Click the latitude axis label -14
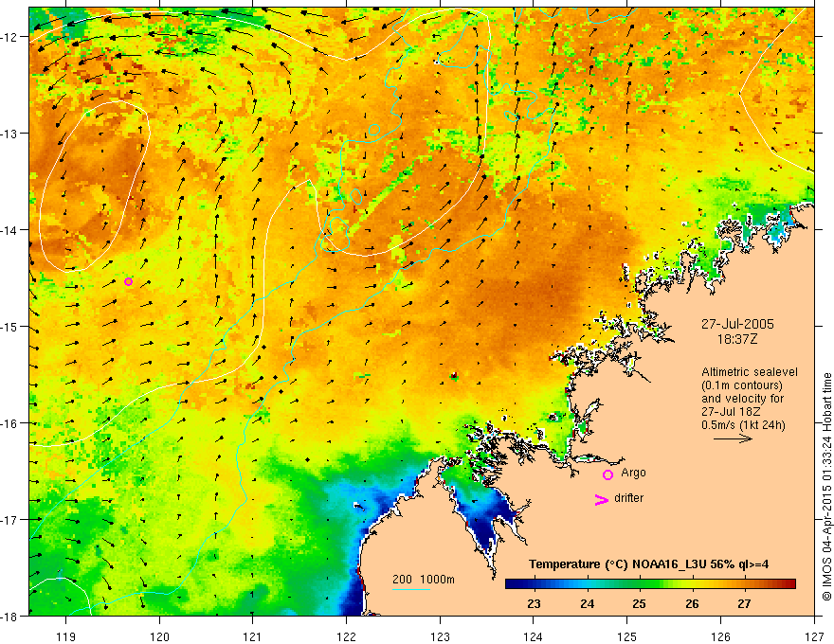 (9, 230)
